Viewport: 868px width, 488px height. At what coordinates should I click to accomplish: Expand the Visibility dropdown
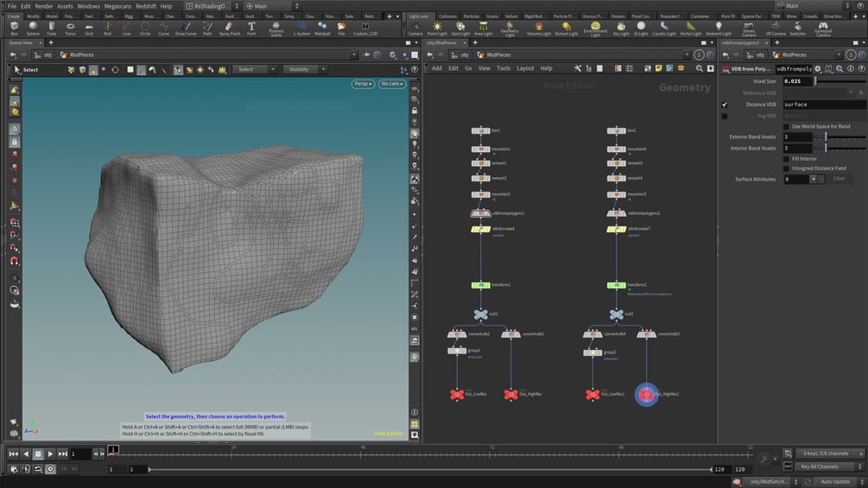302,69
